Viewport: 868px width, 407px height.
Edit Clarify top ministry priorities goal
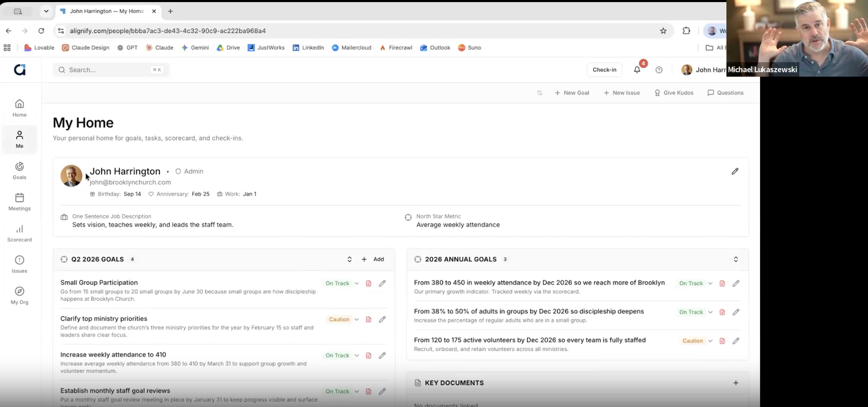point(382,320)
